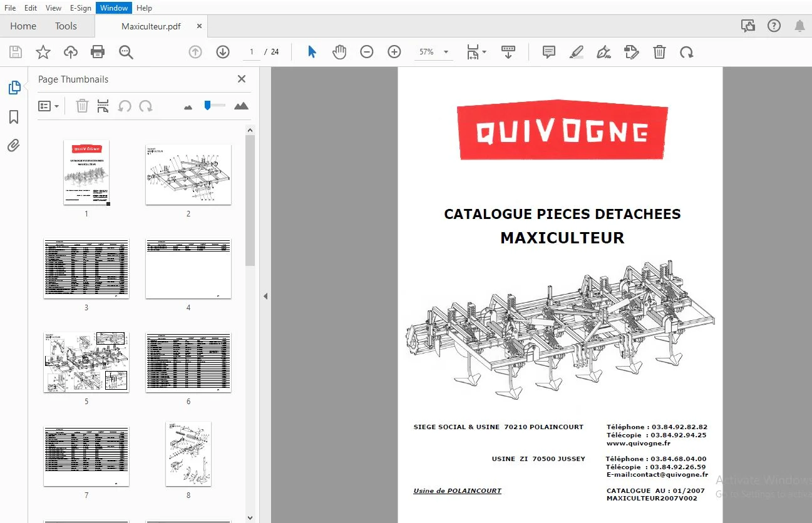Open the File menu
Screen dimensions: 812x523
(10, 8)
